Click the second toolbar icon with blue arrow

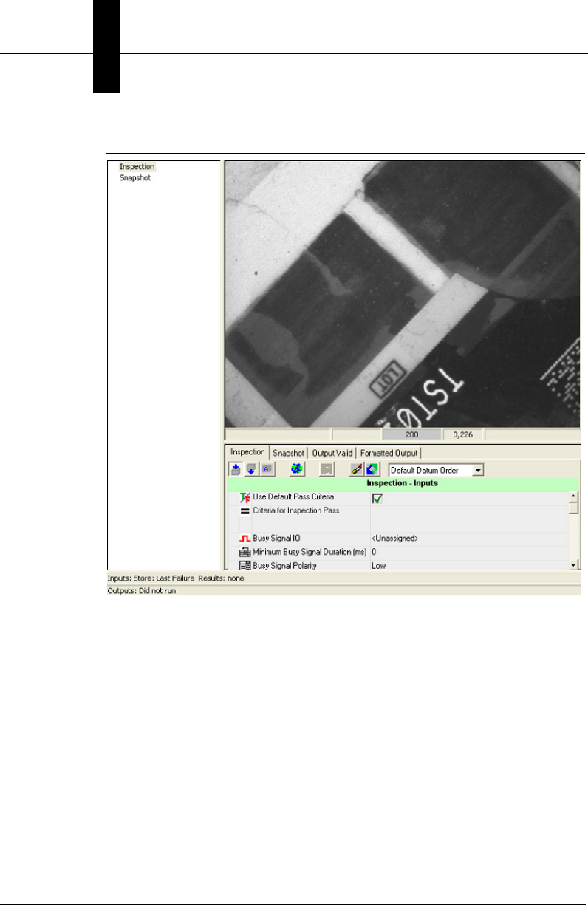pyautogui.click(x=251, y=469)
